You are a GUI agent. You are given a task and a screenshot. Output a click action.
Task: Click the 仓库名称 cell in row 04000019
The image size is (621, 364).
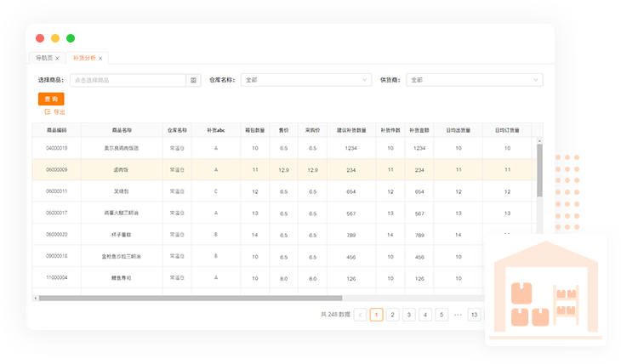tap(177, 148)
